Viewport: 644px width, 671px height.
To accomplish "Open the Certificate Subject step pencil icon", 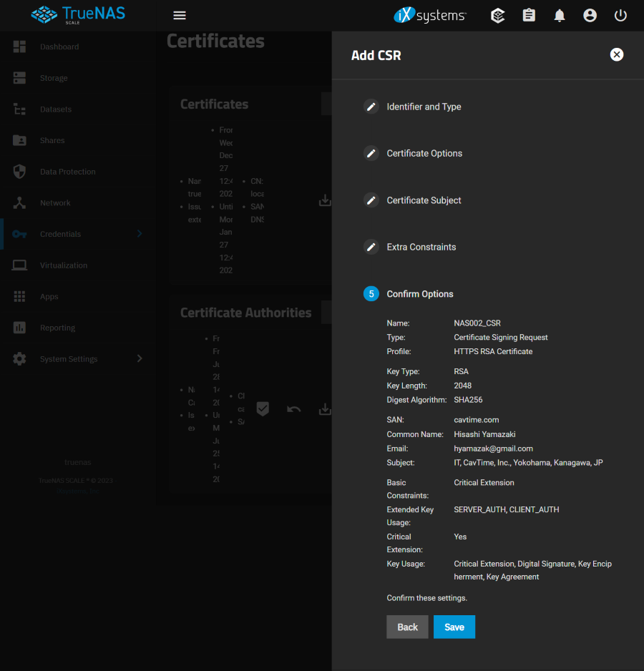I will pos(371,200).
